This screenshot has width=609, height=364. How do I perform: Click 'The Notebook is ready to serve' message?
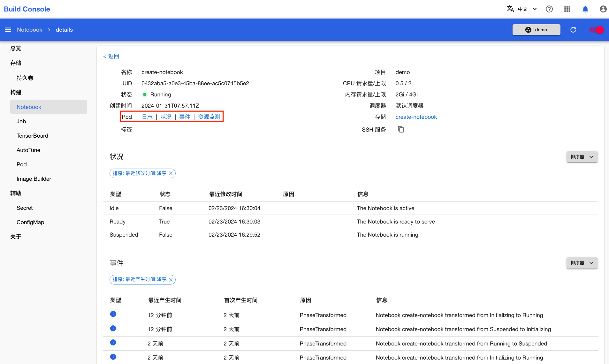[396, 222]
